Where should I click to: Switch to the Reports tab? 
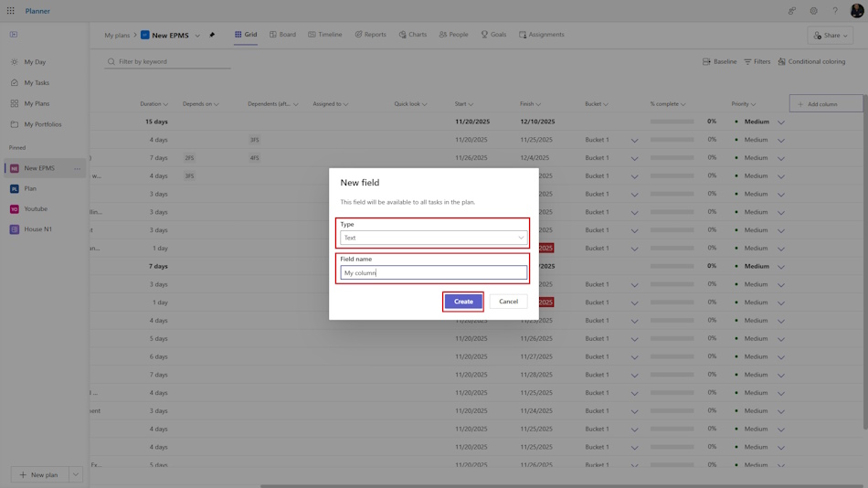pyautogui.click(x=370, y=35)
